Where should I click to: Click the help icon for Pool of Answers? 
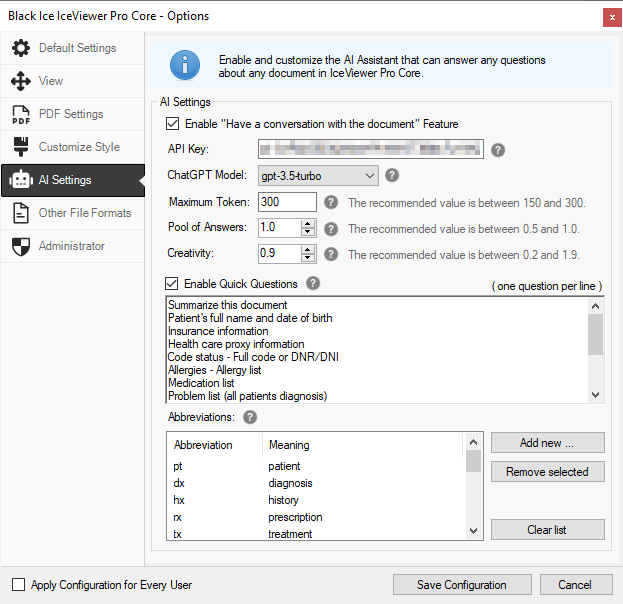pyautogui.click(x=330, y=228)
